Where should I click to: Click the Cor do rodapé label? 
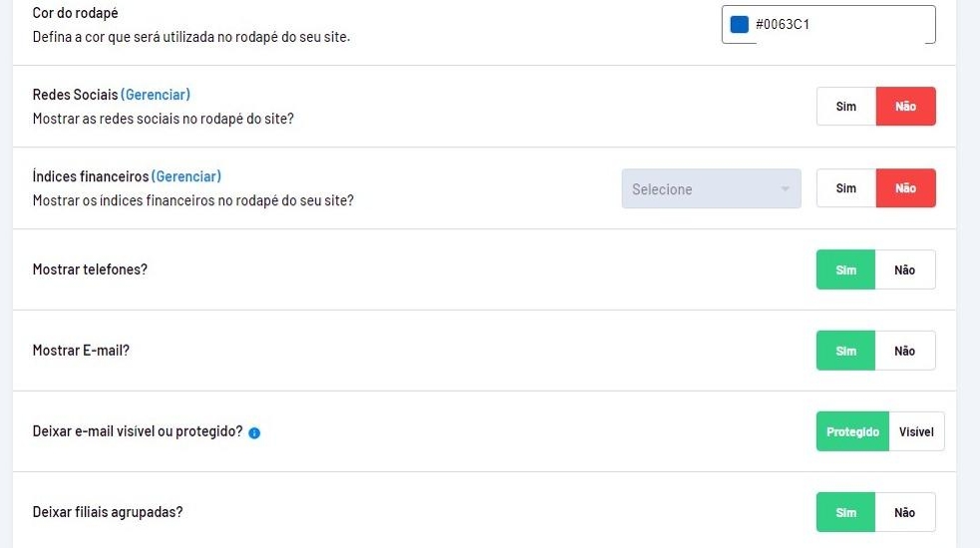tap(75, 14)
